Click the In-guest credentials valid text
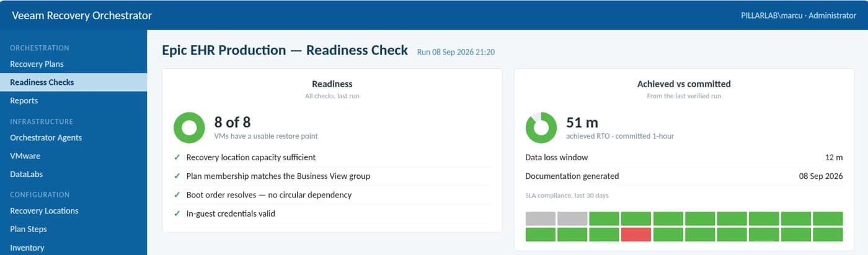The width and height of the screenshot is (868, 255). (231, 214)
